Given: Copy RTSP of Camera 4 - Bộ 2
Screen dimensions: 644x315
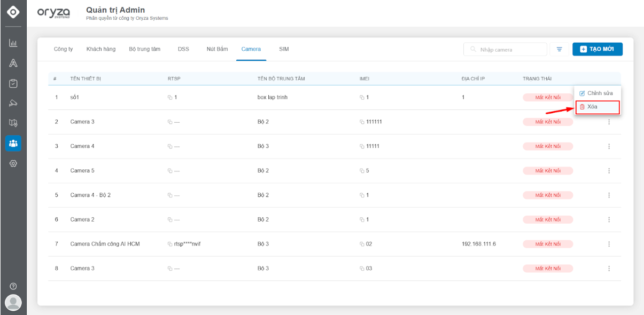Looking at the screenshot, I should point(170,195).
